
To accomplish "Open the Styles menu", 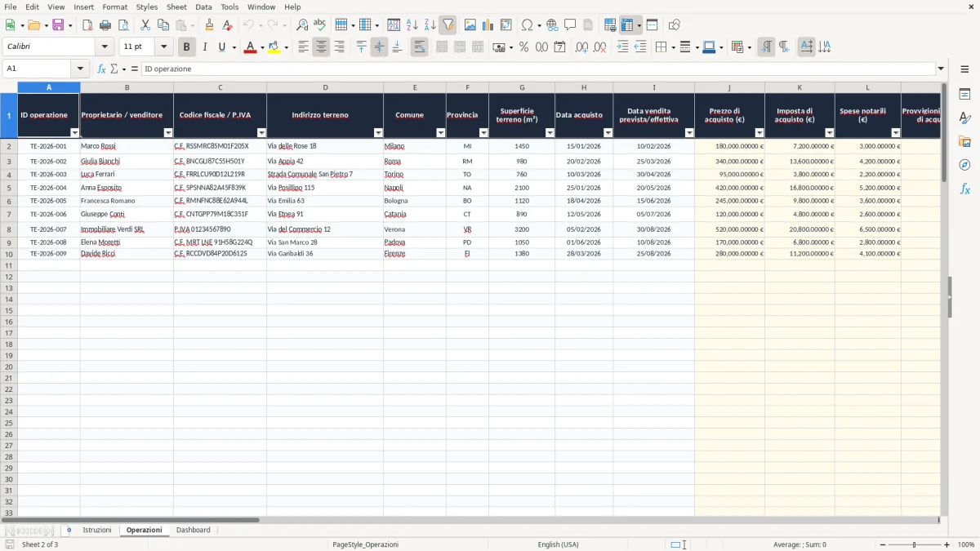I will (x=147, y=7).
